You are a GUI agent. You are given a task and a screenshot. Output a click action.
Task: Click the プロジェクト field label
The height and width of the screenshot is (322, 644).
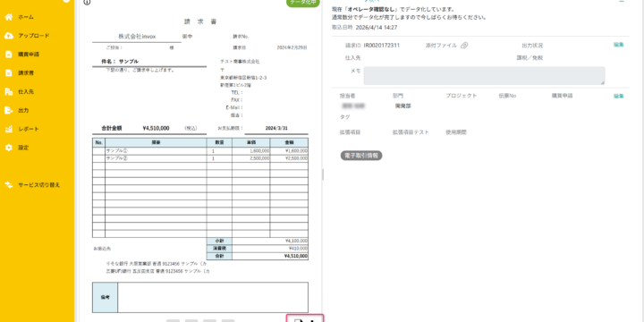(x=462, y=96)
